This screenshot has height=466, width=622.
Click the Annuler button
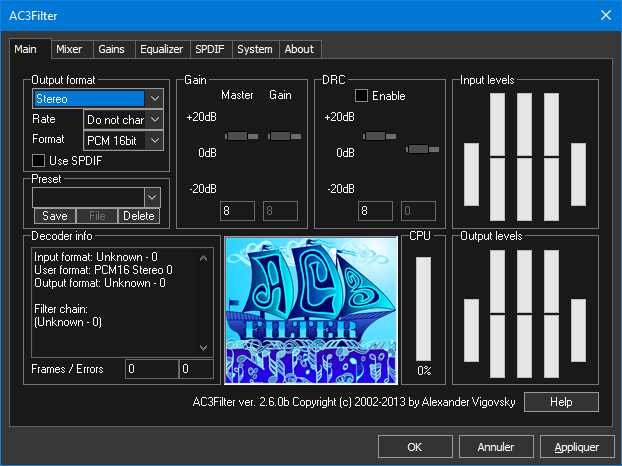click(x=496, y=447)
